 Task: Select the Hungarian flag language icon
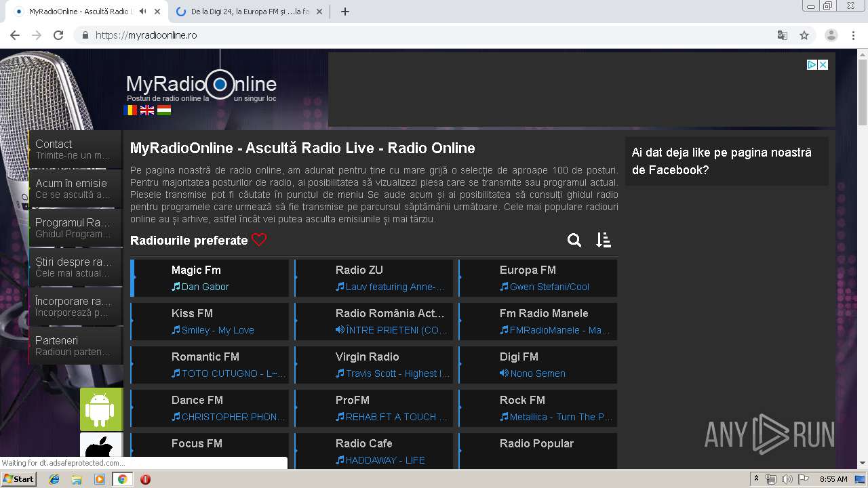pos(164,110)
